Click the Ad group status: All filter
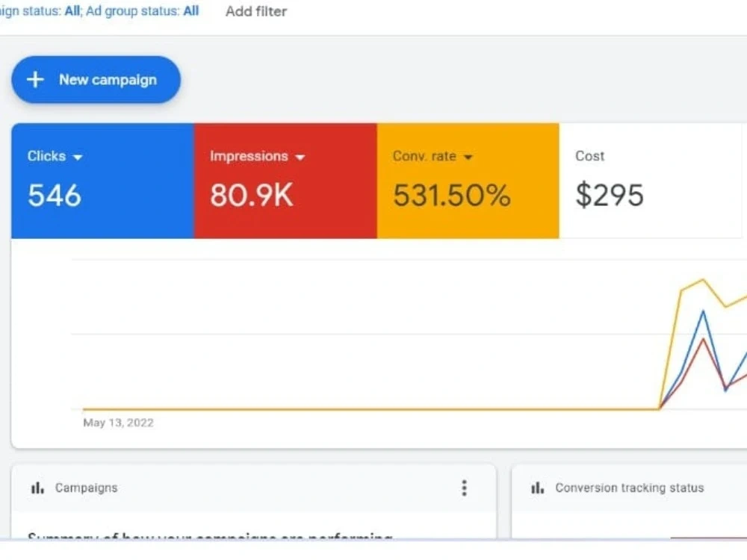This screenshot has width=747, height=560. pyautogui.click(x=143, y=11)
